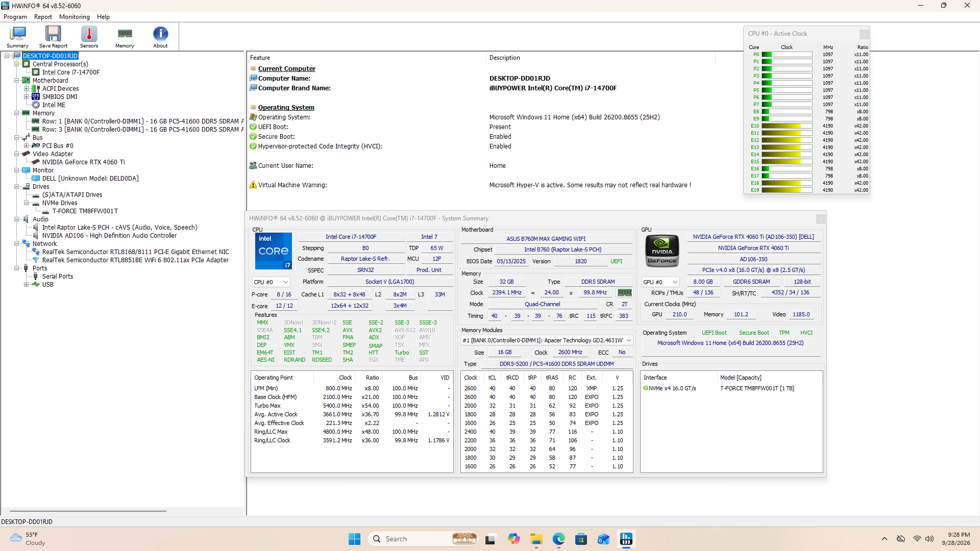The height and width of the screenshot is (551, 980).
Task: Select the Serial Ports tree item
Action: coord(58,276)
